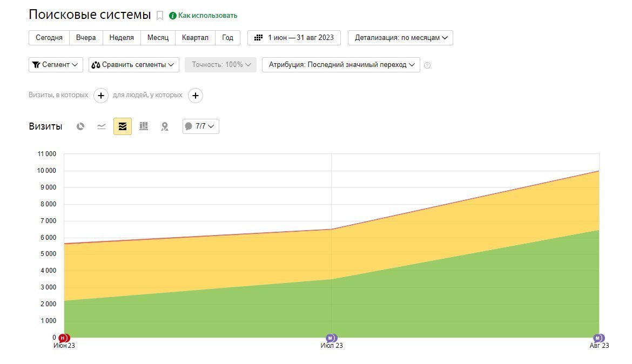Select the pie chart view icon
The height and width of the screenshot is (364, 632).
pyautogui.click(x=80, y=126)
